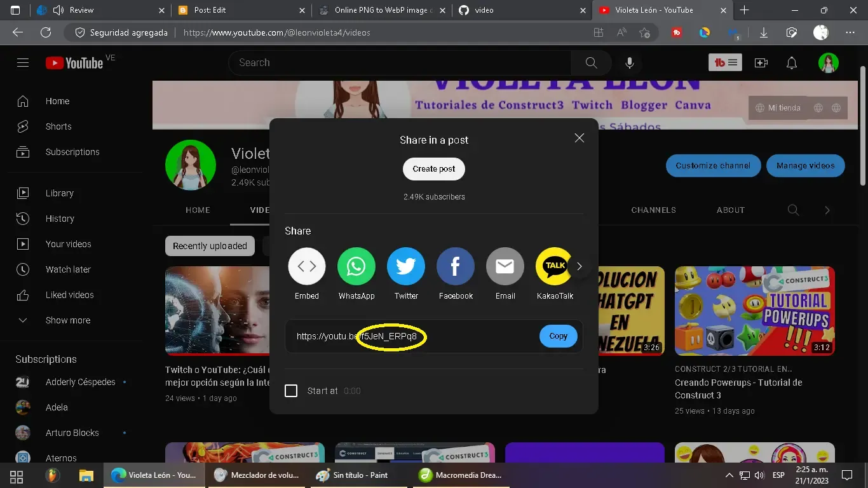Image resolution: width=868 pixels, height=488 pixels.
Task: Open the Embed code option
Action: pyautogui.click(x=307, y=266)
